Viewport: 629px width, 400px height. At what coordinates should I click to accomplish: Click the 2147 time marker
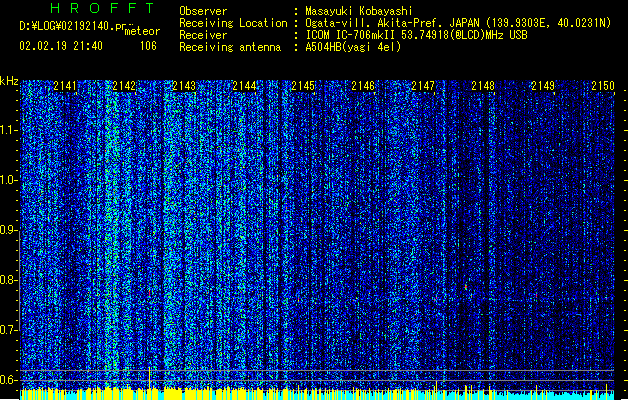coord(423,86)
